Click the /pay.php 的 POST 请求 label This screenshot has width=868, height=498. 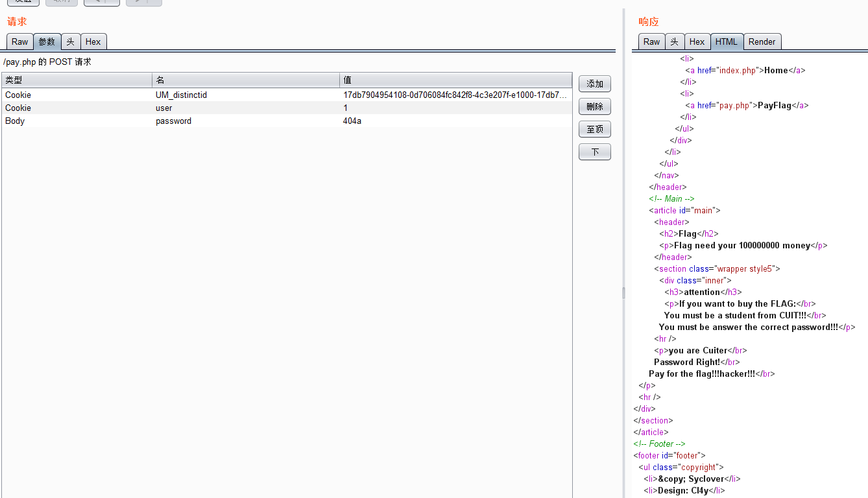pyautogui.click(x=47, y=62)
